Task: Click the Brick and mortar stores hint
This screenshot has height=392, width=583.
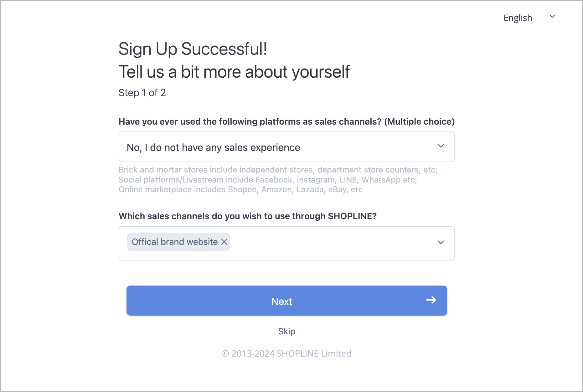Action: [278, 170]
